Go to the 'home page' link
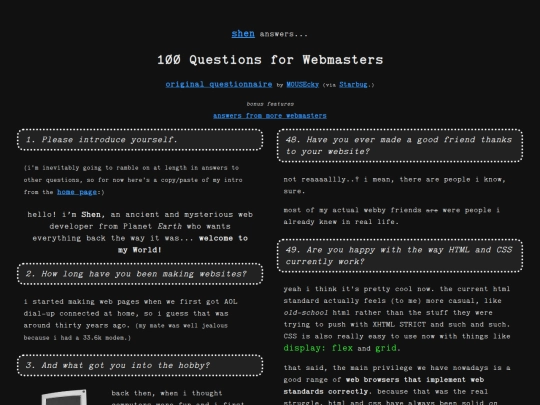The width and height of the screenshot is (540, 405). pos(77,192)
